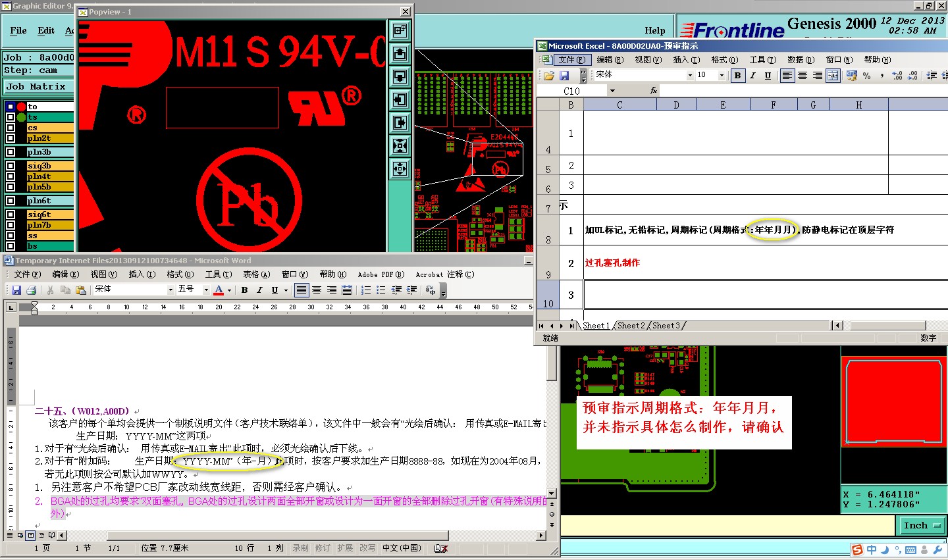
Task: Click Save icon in Word toolbar
Action: point(16,290)
